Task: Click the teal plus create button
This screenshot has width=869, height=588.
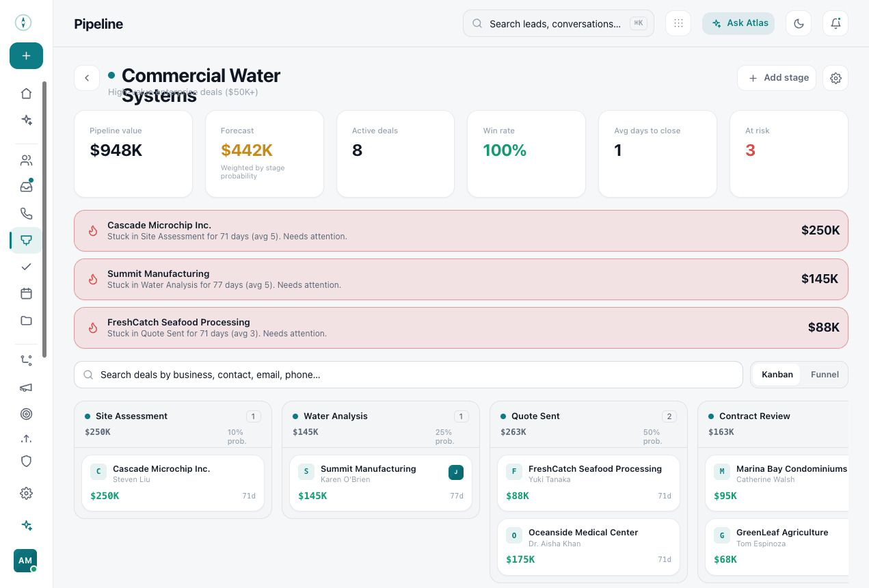Action: (26, 56)
